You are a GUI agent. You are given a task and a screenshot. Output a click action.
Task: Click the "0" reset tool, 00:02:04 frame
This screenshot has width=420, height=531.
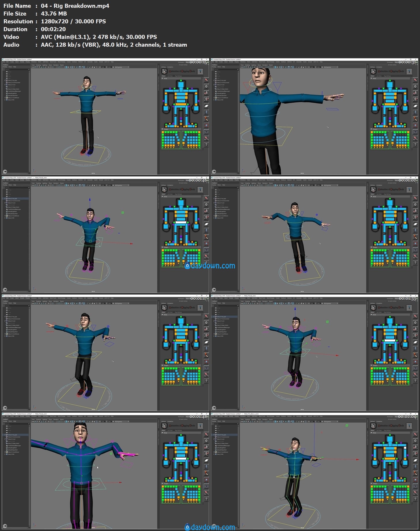[x=415, y=441]
